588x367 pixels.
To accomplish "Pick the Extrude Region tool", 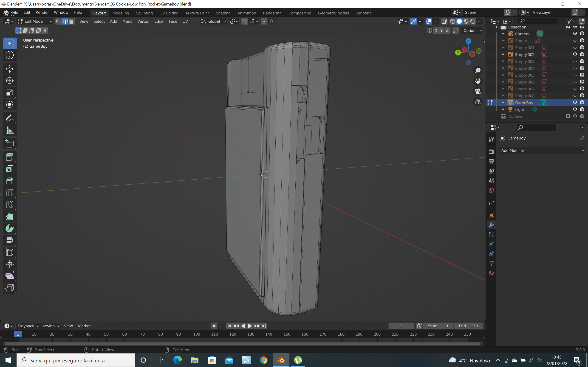I will [x=9, y=157].
